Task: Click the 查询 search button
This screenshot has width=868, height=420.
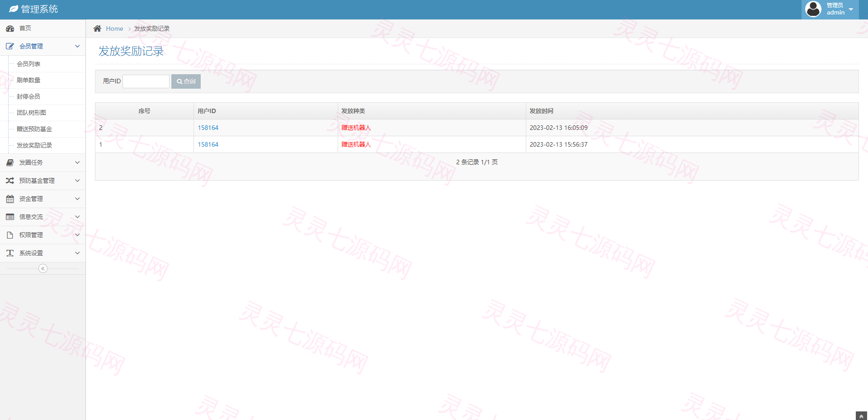Action: pyautogui.click(x=186, y=81)
